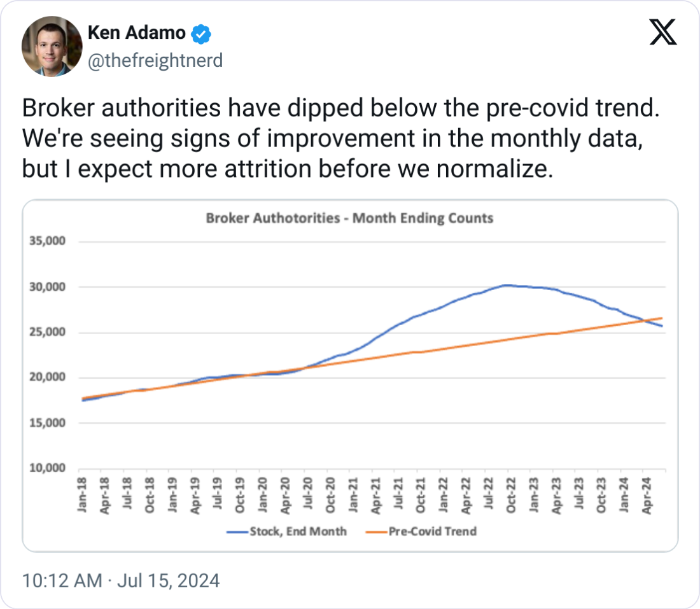Click the blue verified checkmark badge

(202, 34)
